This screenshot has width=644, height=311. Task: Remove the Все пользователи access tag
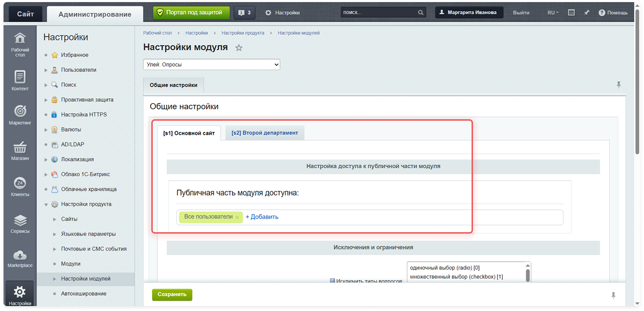tap(237, 217)
